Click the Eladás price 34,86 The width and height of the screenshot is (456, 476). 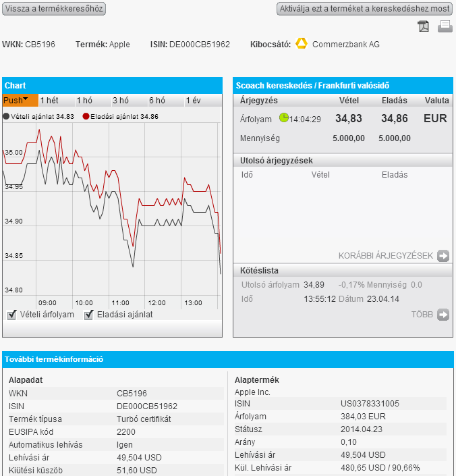[x=395, y=118]
